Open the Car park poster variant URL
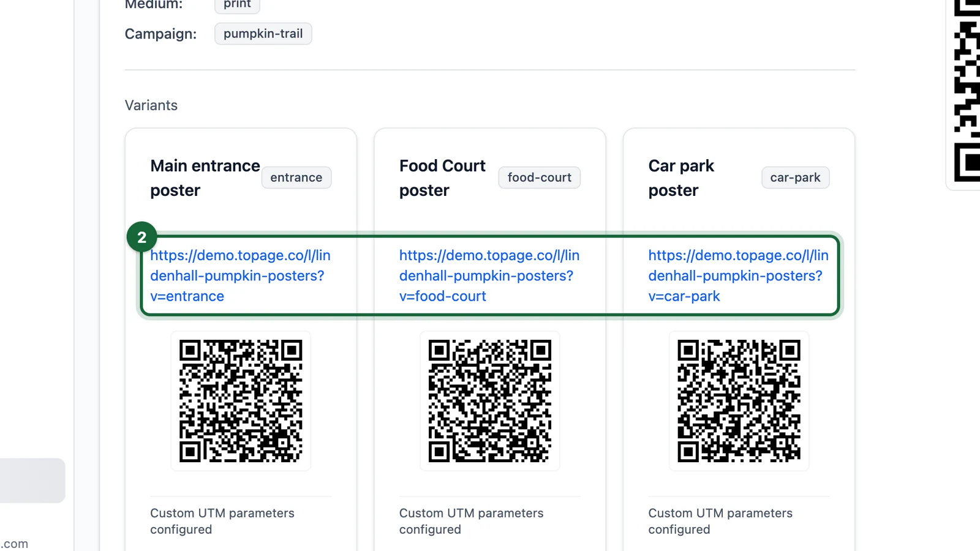 (739, 275)
